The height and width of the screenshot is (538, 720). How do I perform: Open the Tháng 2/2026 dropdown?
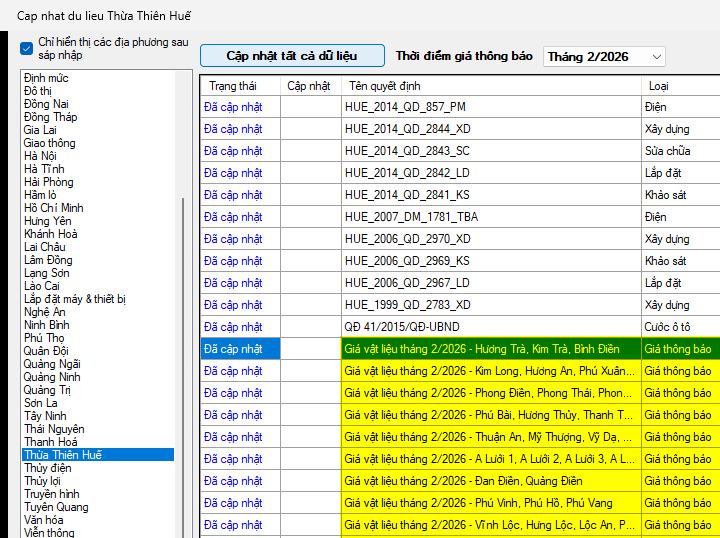point(604,57)
